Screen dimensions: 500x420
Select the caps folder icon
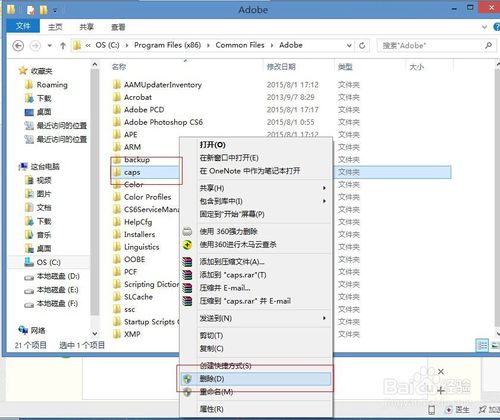(117, 172)
